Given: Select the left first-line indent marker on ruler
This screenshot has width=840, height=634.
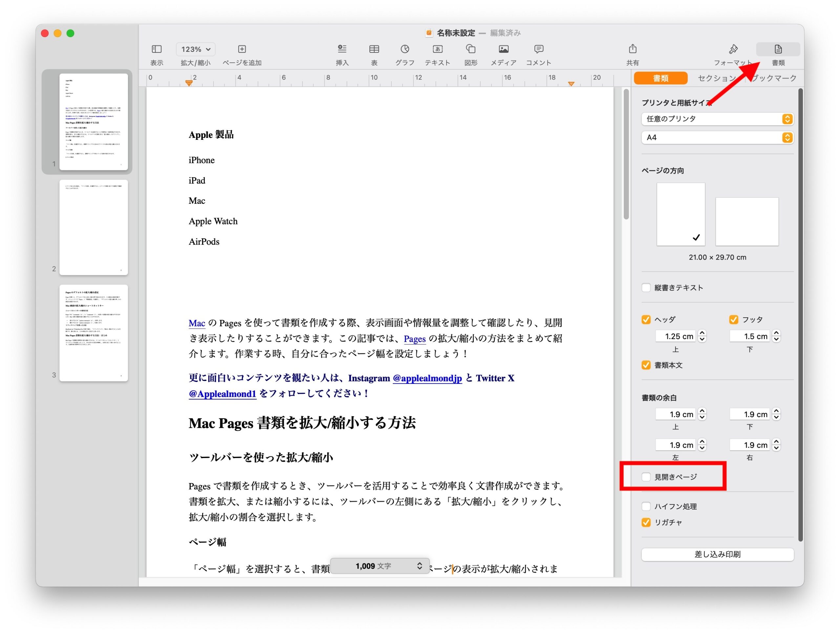Looking at the screenshot, I should (x=189, y=83).
